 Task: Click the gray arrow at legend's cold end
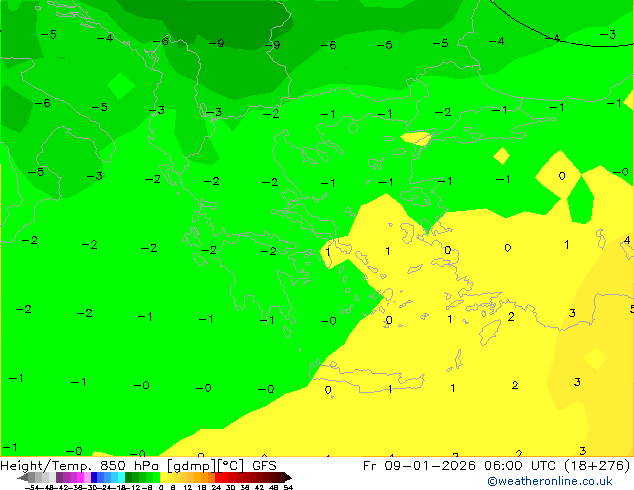tap(23, 477)
